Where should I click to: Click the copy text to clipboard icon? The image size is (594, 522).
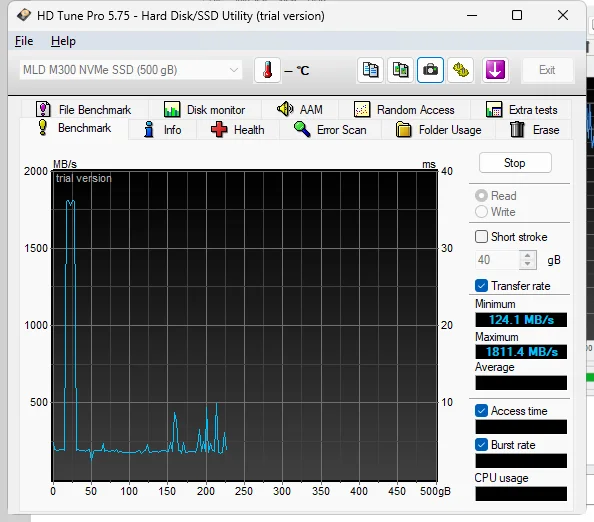tap(370, 70)
